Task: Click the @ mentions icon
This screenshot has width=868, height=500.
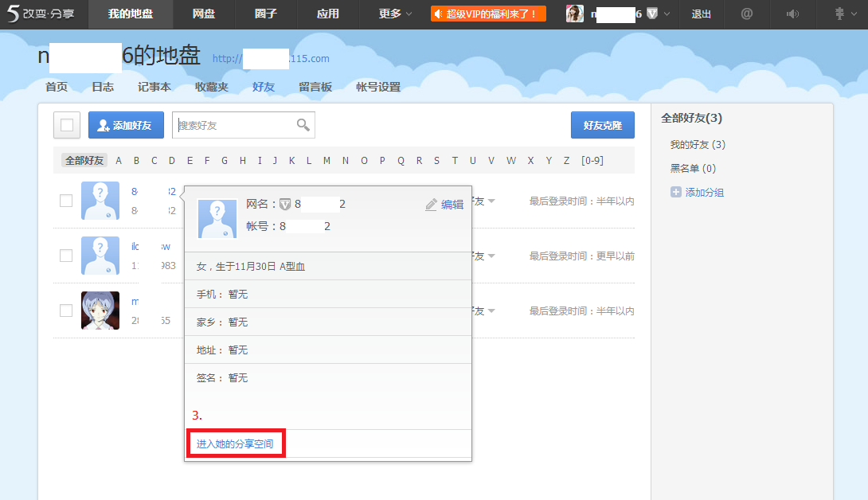Action: tap(746, 14)
